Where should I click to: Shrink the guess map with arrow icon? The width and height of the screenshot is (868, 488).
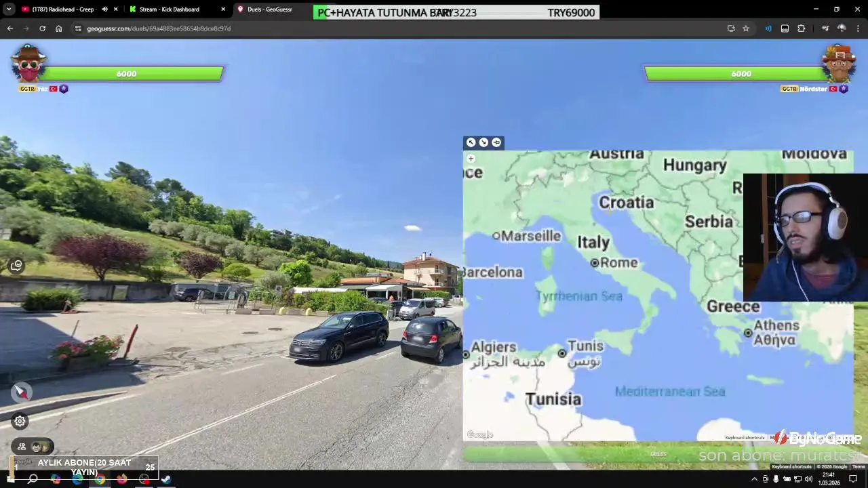tap(484, 142)
